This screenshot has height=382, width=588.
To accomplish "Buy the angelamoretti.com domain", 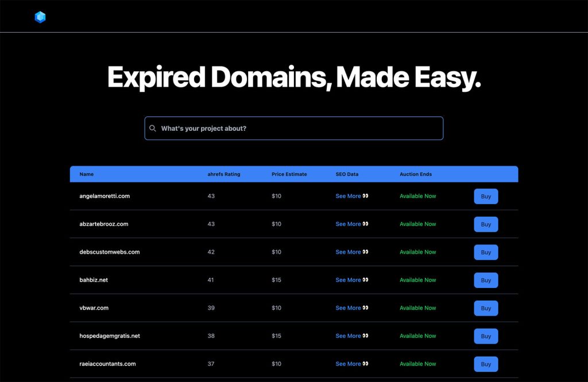I will (486, 196).
